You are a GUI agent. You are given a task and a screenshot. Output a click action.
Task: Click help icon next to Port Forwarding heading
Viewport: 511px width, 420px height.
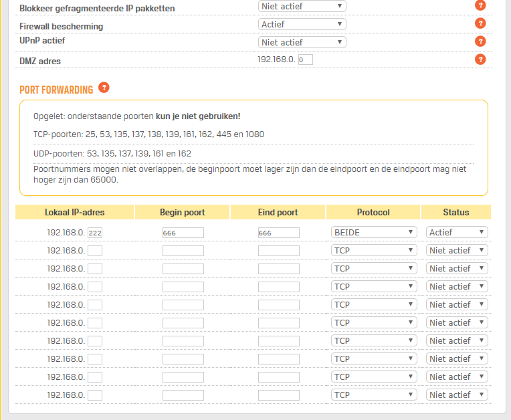pyautogui.click(x=104, y=88)
